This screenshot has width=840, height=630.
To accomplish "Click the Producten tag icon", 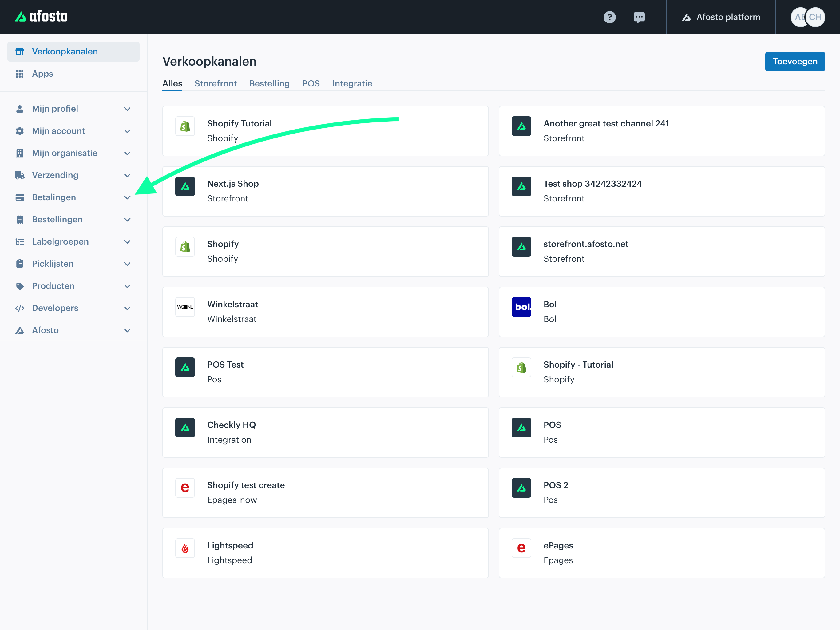I will [x=20, y=286].
